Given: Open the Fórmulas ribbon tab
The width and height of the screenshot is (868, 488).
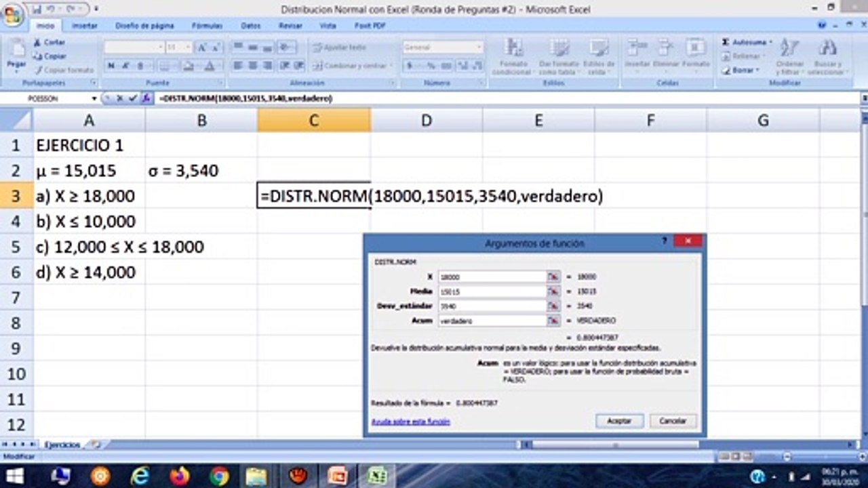Looking at the screenshot, I should 207,26.
